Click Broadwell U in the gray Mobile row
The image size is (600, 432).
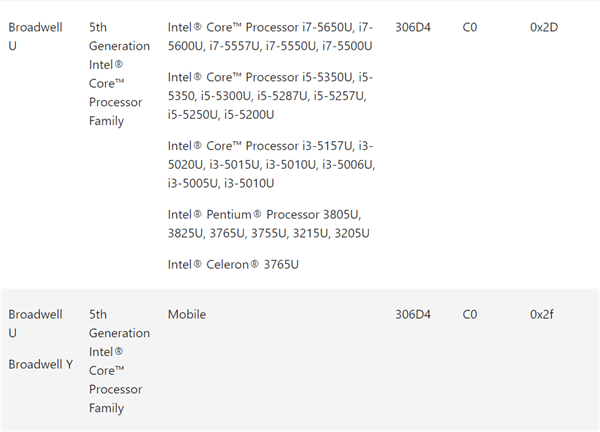(35, 323)
